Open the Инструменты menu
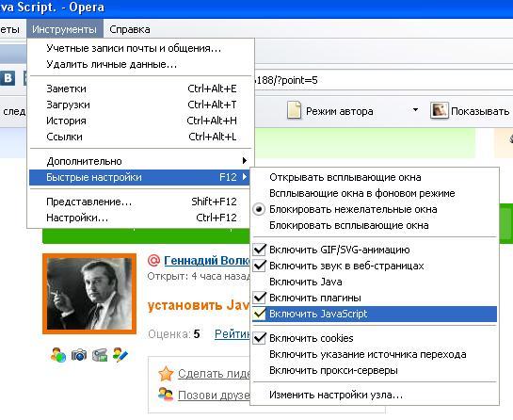This screenshot has width=513, height=420. point(64,29)
